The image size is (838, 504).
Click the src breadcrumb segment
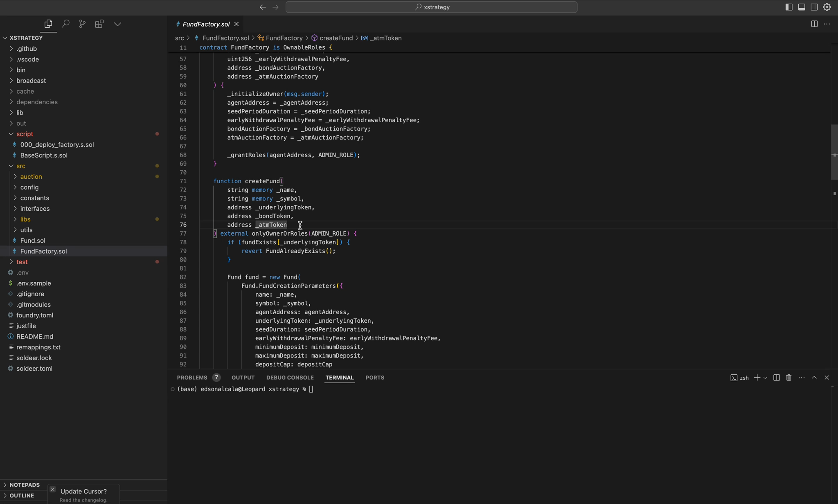tap(179, 38)
